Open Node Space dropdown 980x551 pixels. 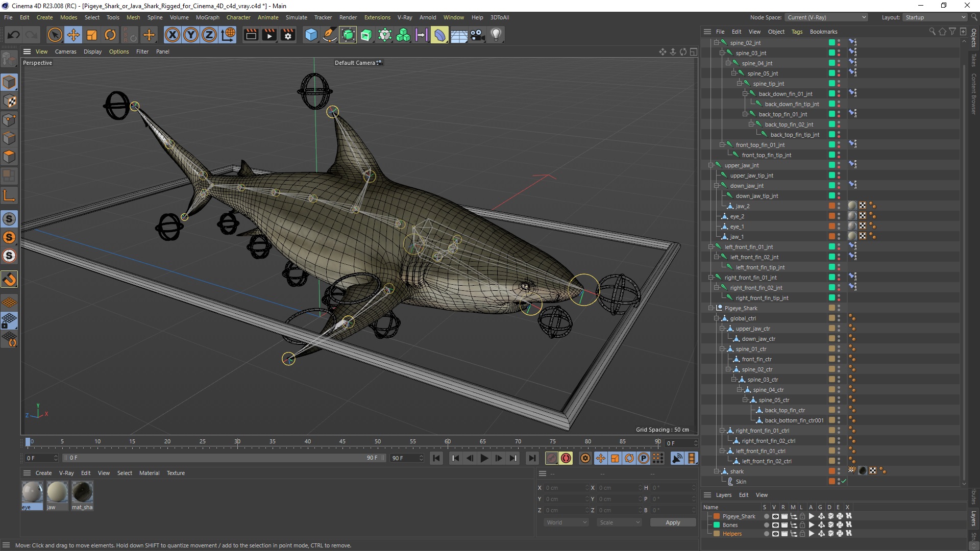click(x=826, y=17)
